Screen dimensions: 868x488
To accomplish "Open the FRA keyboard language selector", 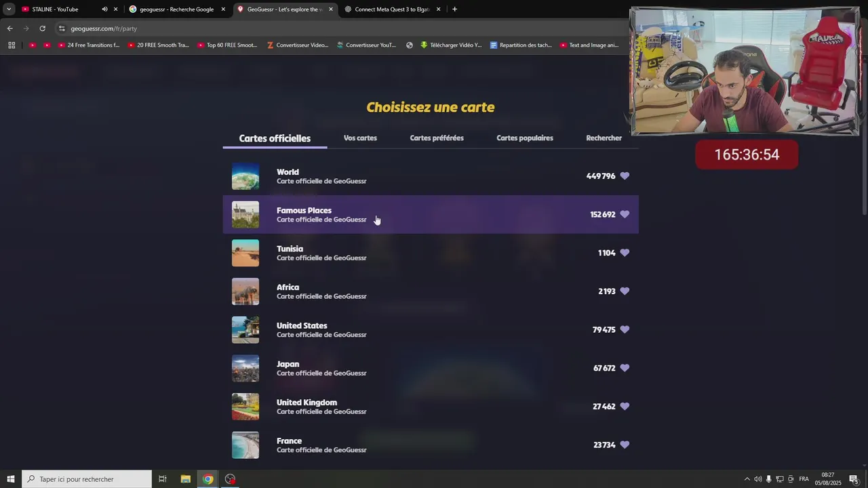I will [x=804, y=479].
